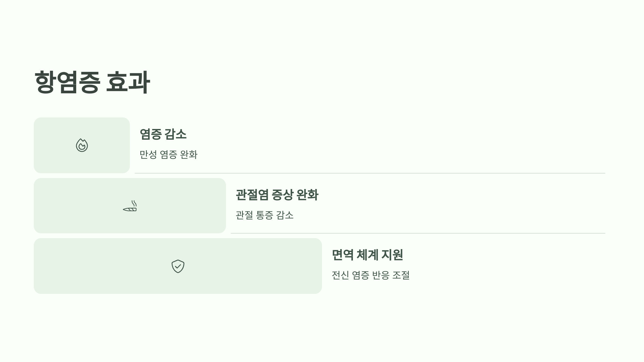Select the heading 염증 감소
This screenshot has width=644, height=362.
pyautogui.click(x=163, y=134)
